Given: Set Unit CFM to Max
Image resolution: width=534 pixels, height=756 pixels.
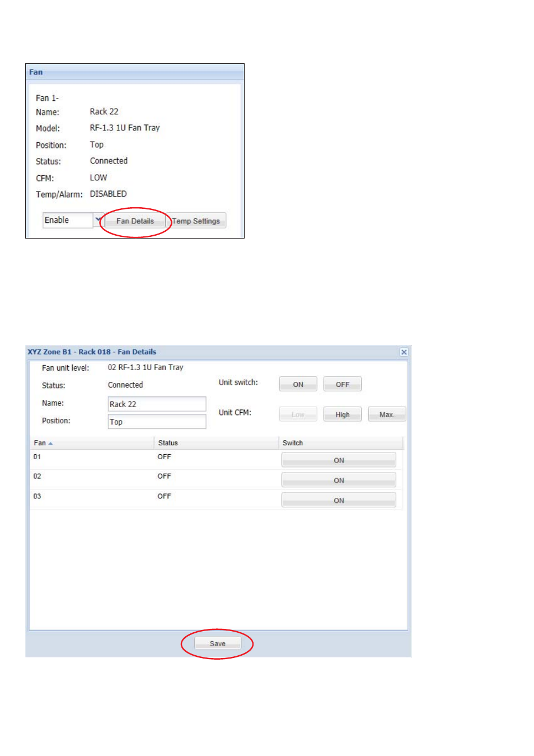Looking at the screenshot, I should (x=386, y=414).
